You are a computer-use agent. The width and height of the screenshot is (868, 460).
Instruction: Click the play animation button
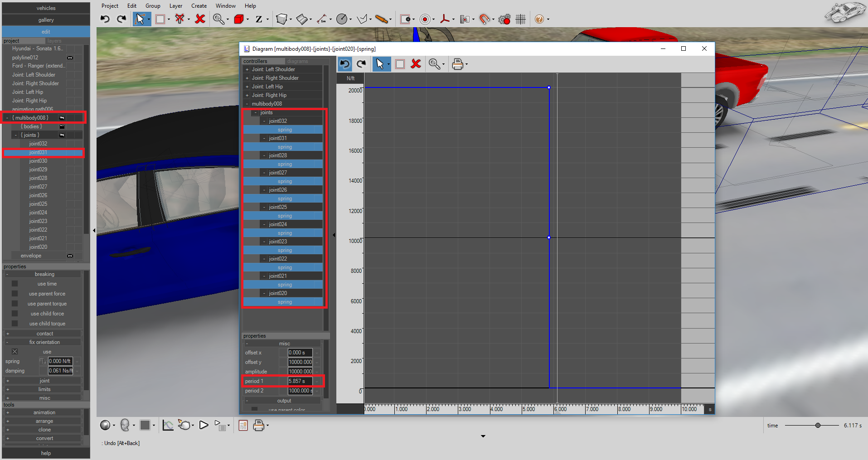coord(204,425)
